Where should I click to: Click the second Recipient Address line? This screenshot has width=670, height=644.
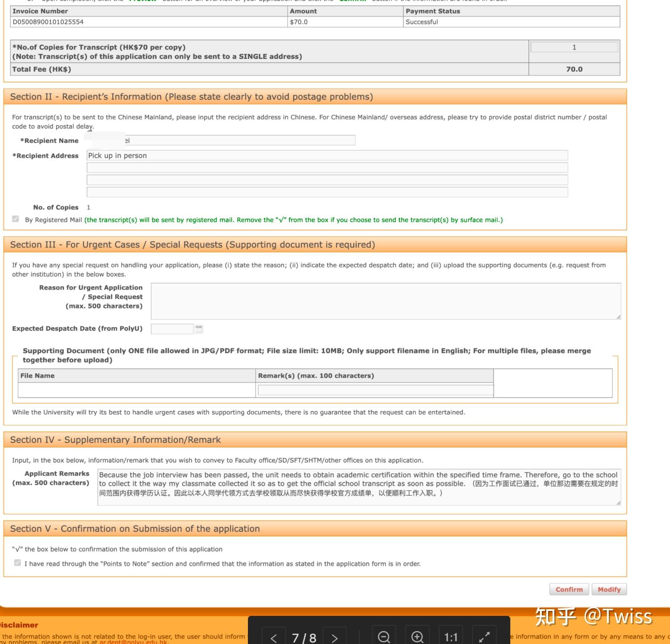tap(327, 167)
